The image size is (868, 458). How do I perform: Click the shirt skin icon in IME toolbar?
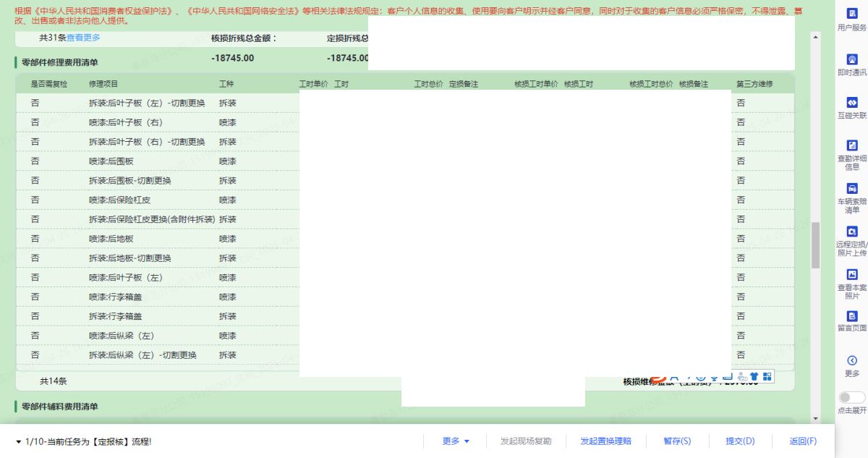point(754,376)
